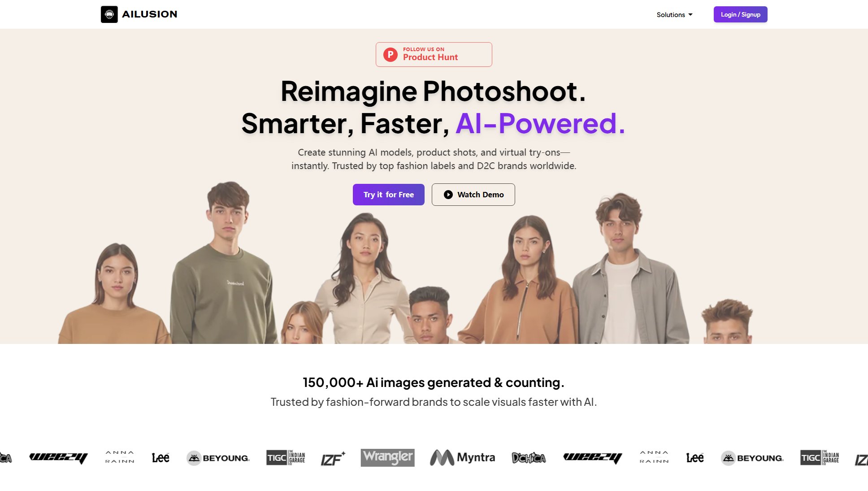Viewport: 868px width, 491px height.
Task: Click the AILUSION brand name text
Action: (149, 14)
